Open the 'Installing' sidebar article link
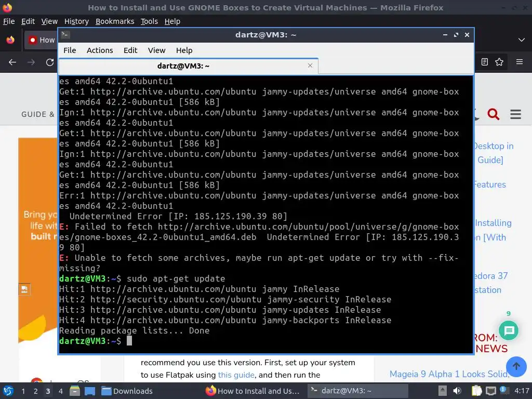This screenshot has width=532, height=399. 493,223
